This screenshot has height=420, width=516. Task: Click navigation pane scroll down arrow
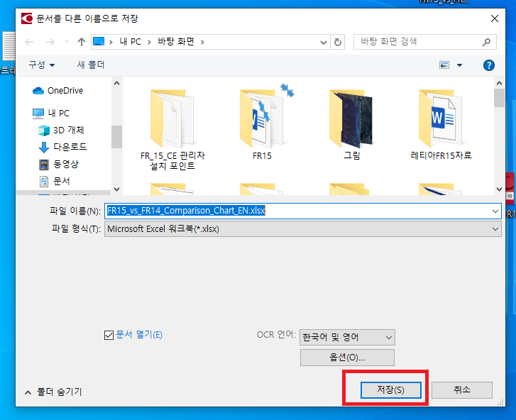click(116, 189)
